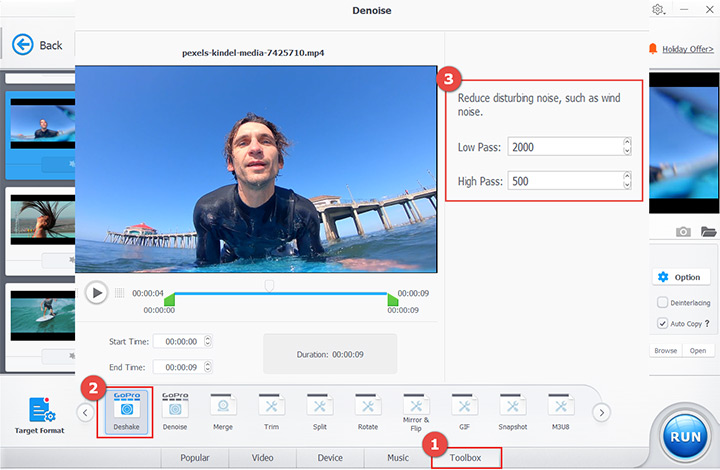Switch to the Video tab
Viewport: 720px width, 470px height.
pyautogui.click(x=263, y=458)
